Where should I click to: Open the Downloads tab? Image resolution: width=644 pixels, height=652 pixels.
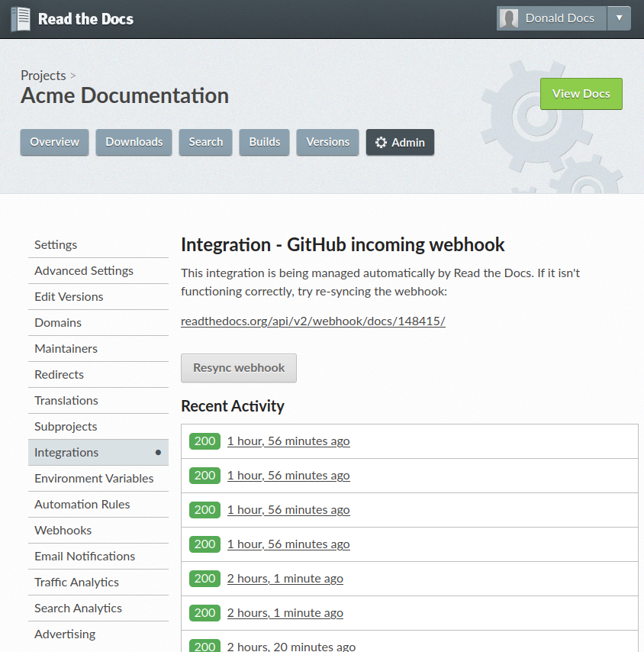(134, 142)
